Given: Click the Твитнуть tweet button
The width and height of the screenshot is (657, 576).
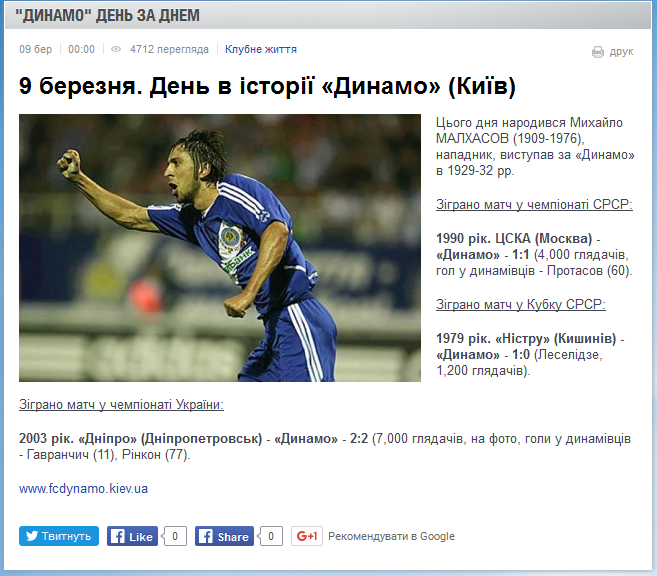Looking at the screenshot, I should 59,536.
